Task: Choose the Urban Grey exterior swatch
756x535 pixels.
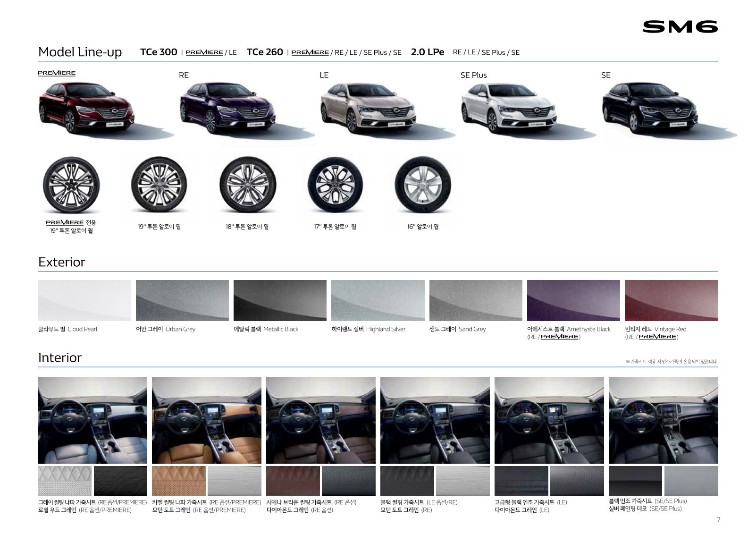Action: (182, 300)
